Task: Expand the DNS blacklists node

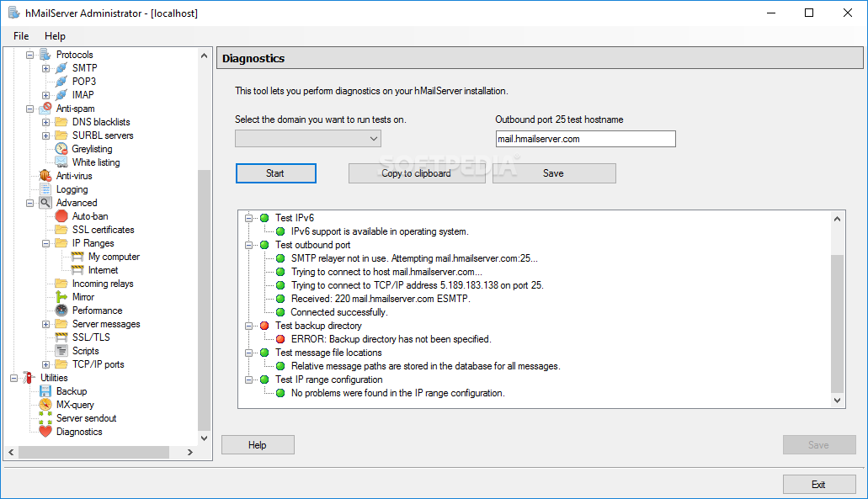Action: 46,122
